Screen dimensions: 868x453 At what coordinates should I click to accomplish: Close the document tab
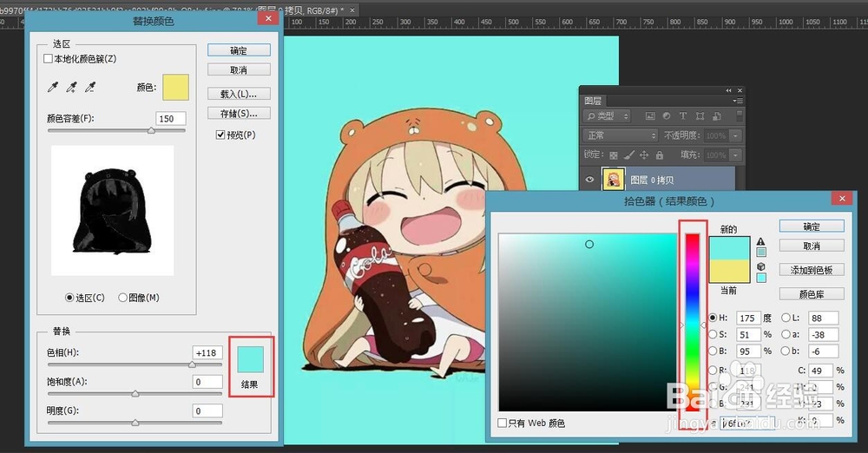tap(352, 10)
